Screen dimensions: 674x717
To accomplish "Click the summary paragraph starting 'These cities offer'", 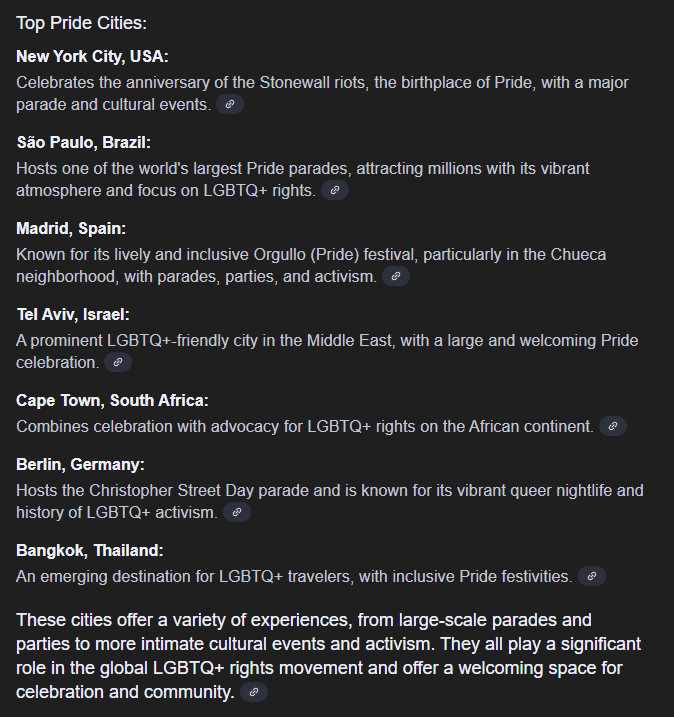I will (328, 656).
